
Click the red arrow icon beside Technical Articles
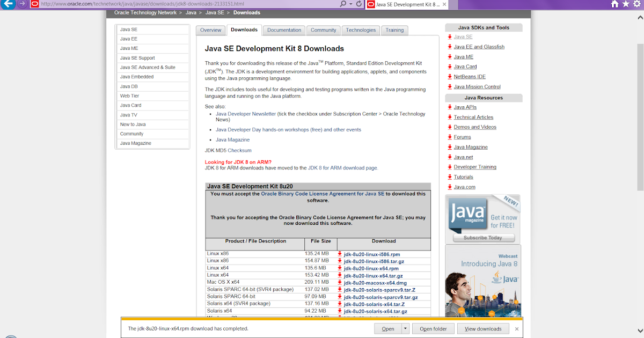click(450, 117)
